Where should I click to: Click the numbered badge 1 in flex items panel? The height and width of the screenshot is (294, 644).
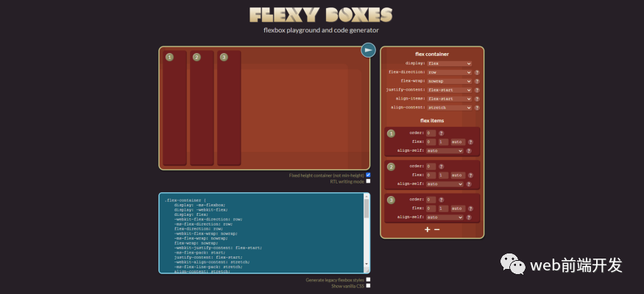391,133
